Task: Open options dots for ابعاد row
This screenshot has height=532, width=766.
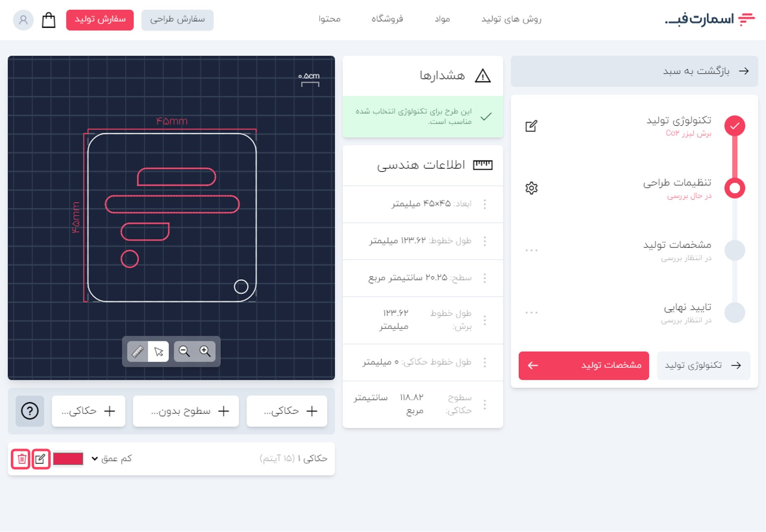Action: (485, 204)
